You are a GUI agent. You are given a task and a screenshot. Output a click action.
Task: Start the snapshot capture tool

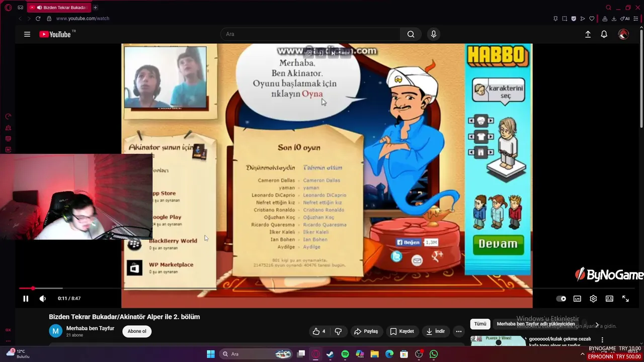[x=565, y=19]
